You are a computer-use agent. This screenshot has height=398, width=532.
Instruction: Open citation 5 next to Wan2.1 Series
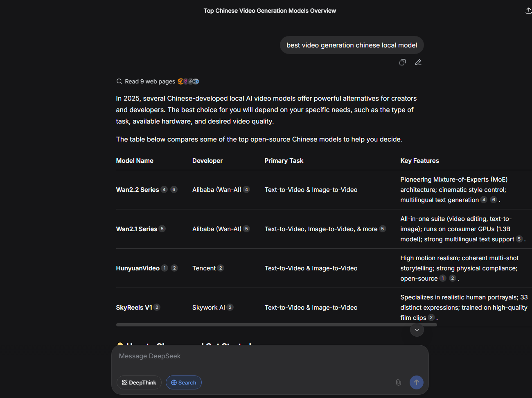162,229
